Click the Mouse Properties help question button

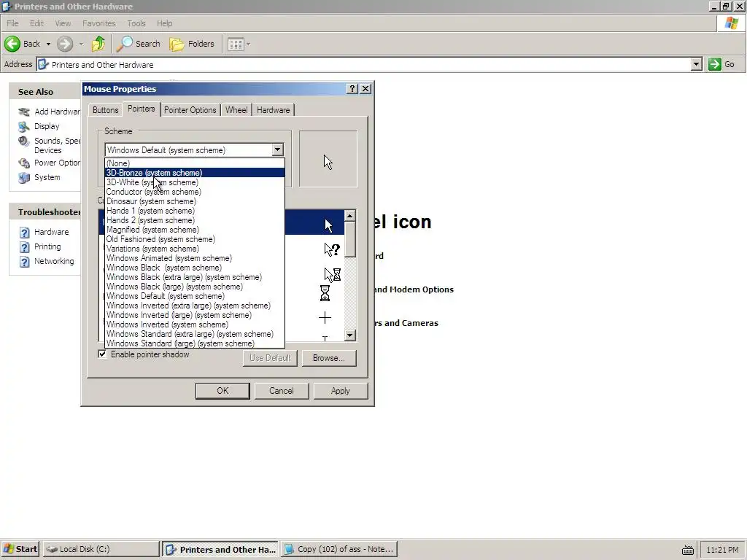[x=352, y=88]
